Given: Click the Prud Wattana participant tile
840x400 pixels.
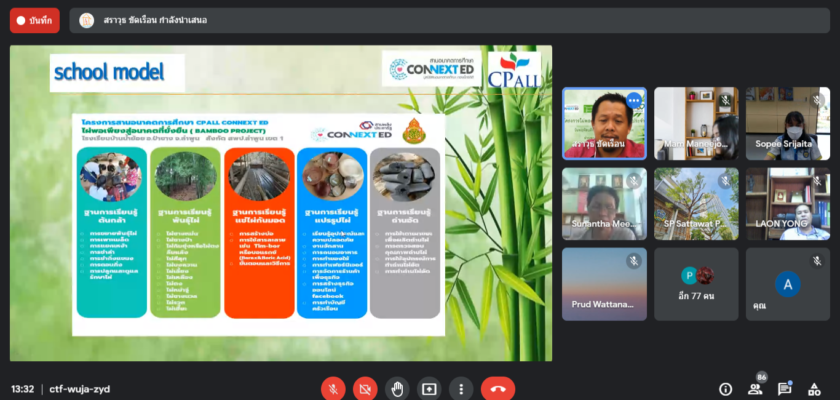Looking at the screenshot, I should click(604, 284).
